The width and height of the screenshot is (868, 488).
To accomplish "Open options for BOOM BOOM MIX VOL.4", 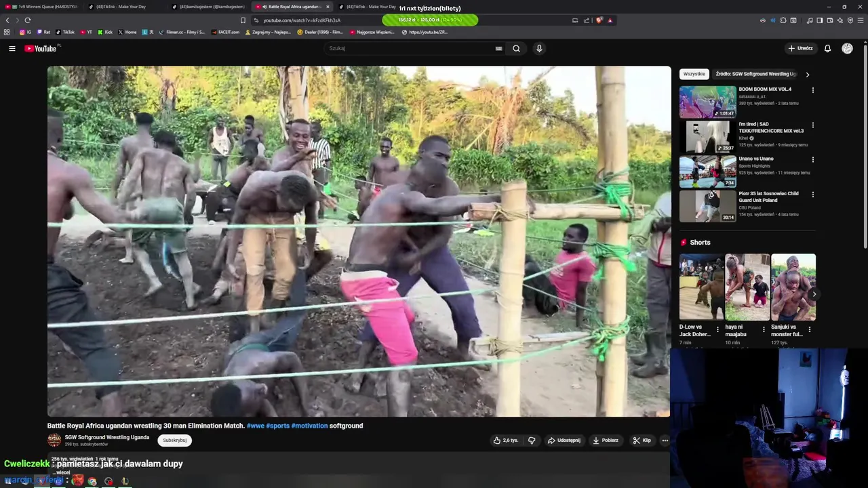I will (x=813, y=90).
